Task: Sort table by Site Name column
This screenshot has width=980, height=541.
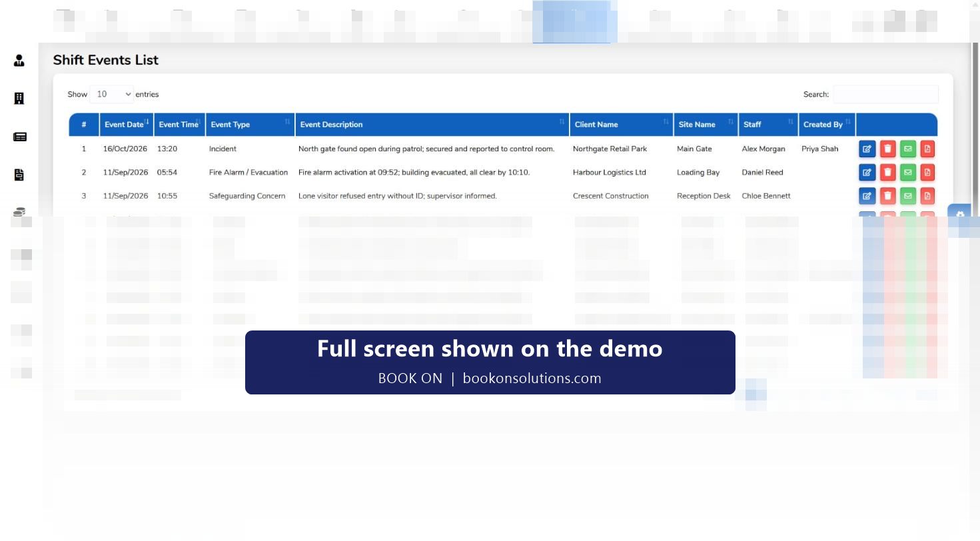Action: pos(706,125)
